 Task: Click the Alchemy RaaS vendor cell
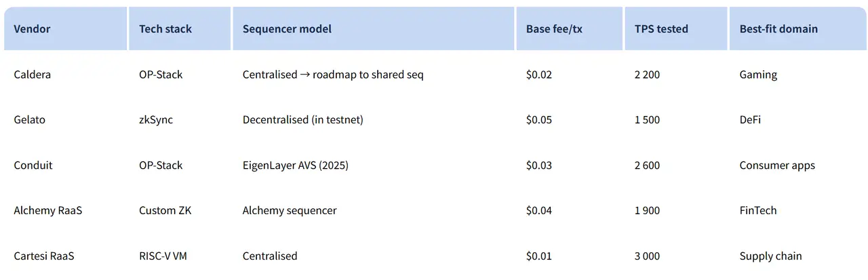47,211
